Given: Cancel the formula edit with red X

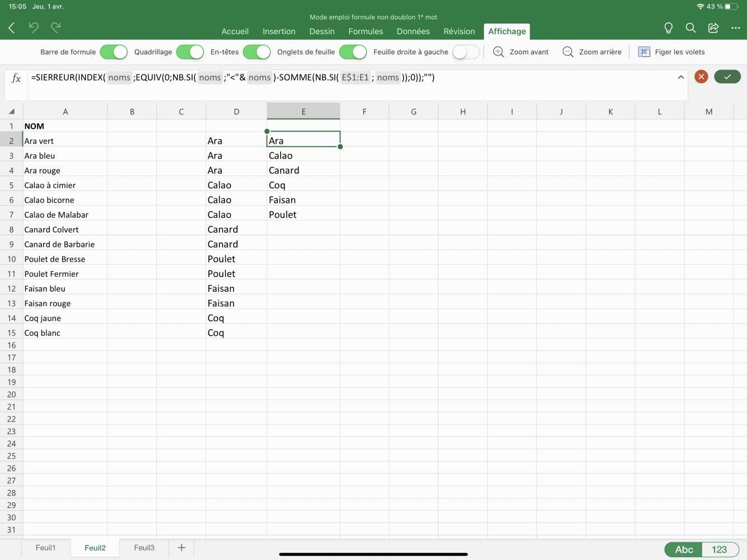Looking at the screenshot, I should click(x=701, y=77).
